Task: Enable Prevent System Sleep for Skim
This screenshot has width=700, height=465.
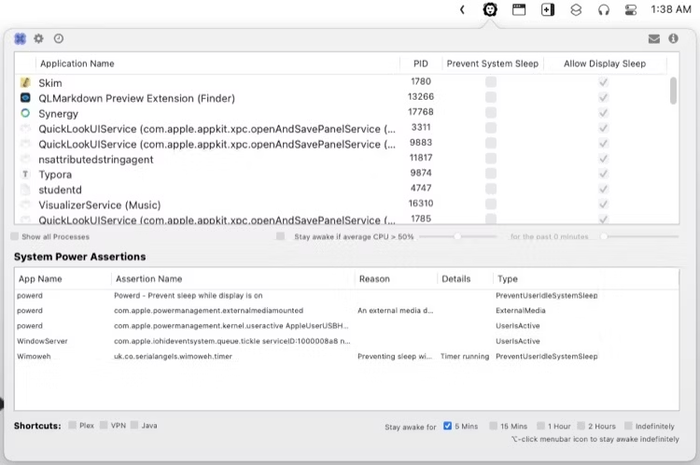Action: click(x=491, y=82)
